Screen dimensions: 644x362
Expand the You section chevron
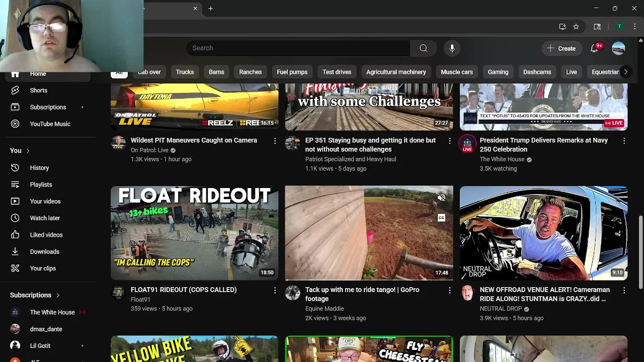tap(28, 151)
